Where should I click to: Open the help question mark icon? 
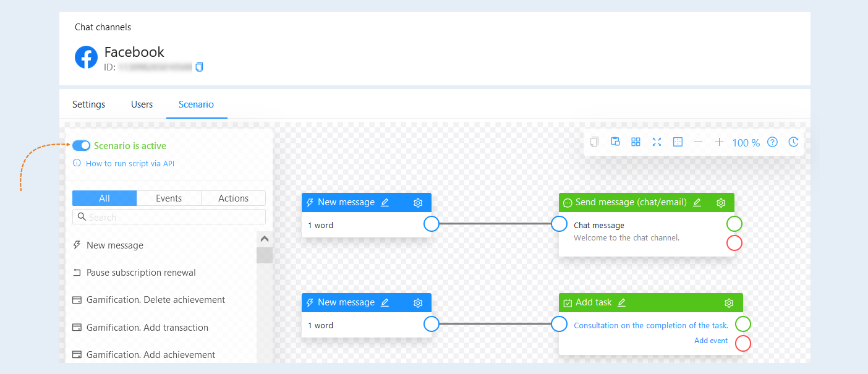(x=772, y=142)
